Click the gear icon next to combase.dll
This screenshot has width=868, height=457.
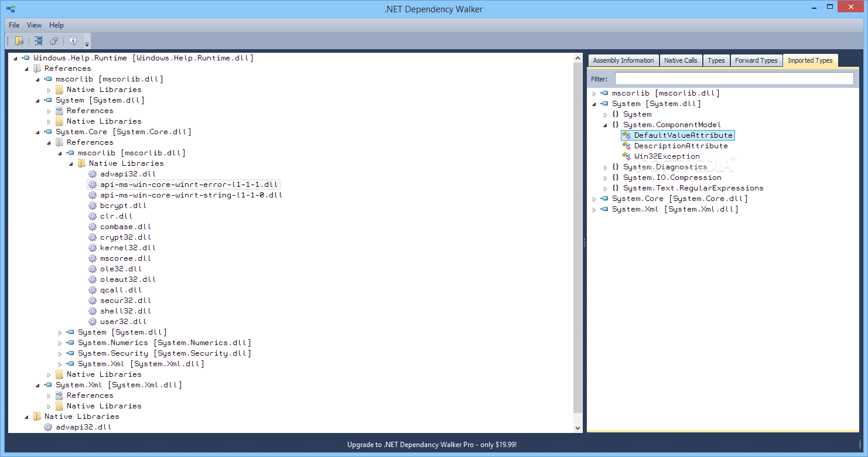pos(93,227)
